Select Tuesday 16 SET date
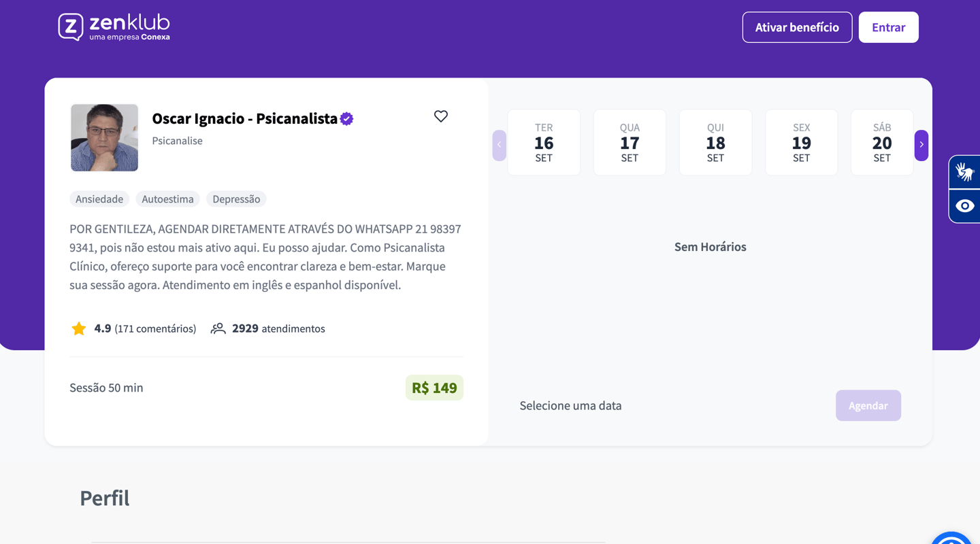This screenshot has width=980, height=544. 544,143
